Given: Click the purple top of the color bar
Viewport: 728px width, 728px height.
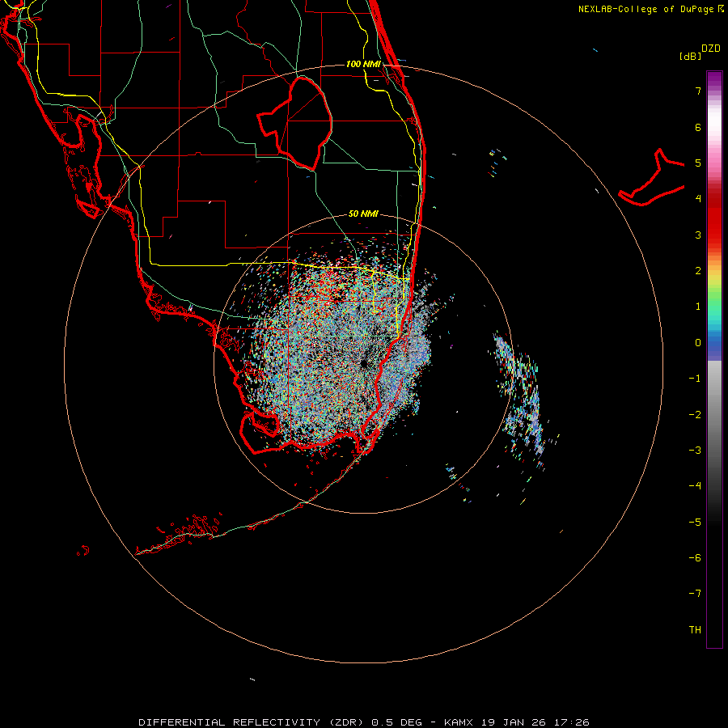Looking at the screenshot, I should point(714,79).
